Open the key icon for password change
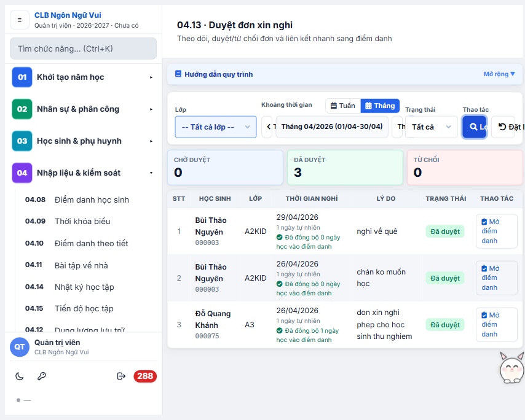The height and width of the screenshot is (420, 525). 42,376
